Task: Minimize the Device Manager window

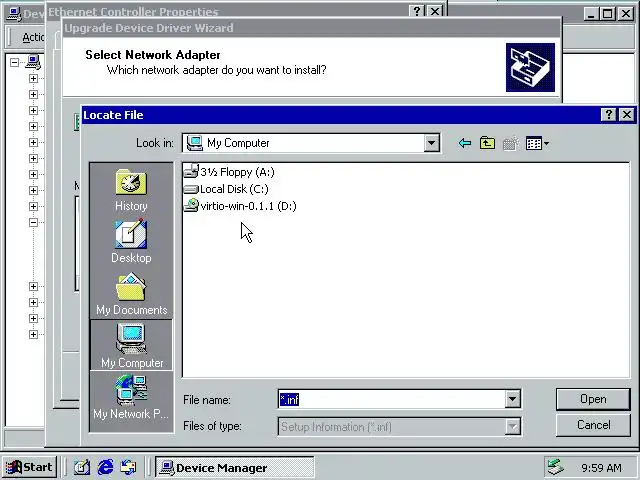Action: coord(591,14)
